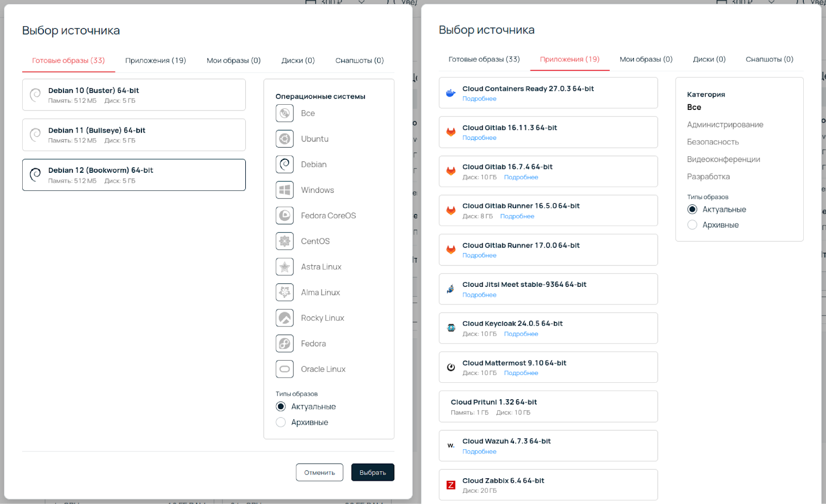The image size is (826, 504).
Task: Open Готовые образы (33) tab in left dialog
Action: pos(68,60)
